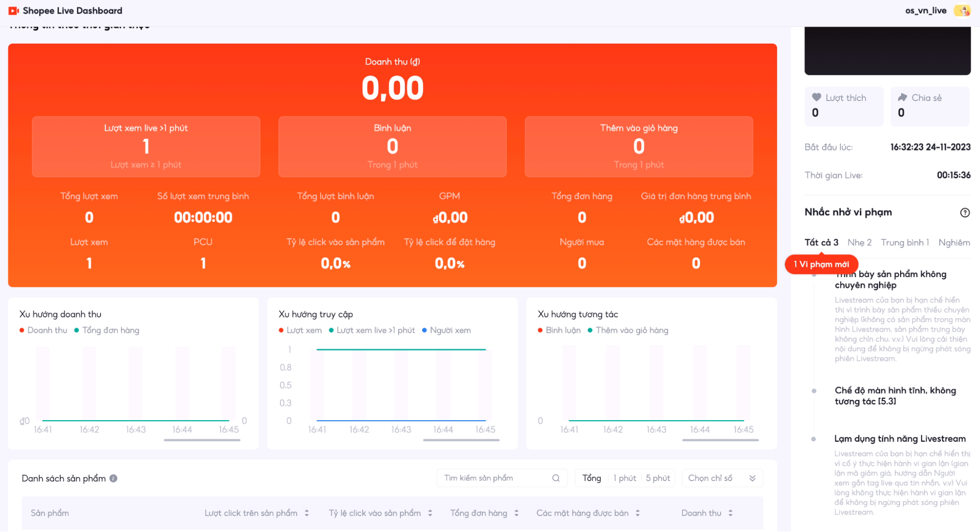The height and width of the screenshot is (532, 980).
Task: Click the share arrow icon next to Chia sẻ
Action: click(903, 97)
